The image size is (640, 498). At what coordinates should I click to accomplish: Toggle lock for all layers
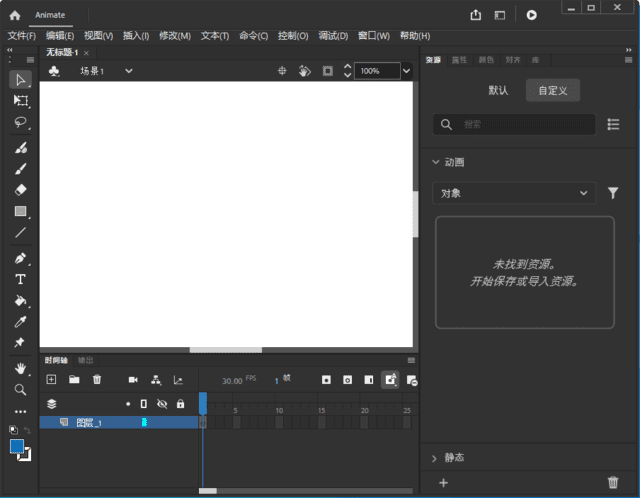pyautogui.click(x=180, y=404)
